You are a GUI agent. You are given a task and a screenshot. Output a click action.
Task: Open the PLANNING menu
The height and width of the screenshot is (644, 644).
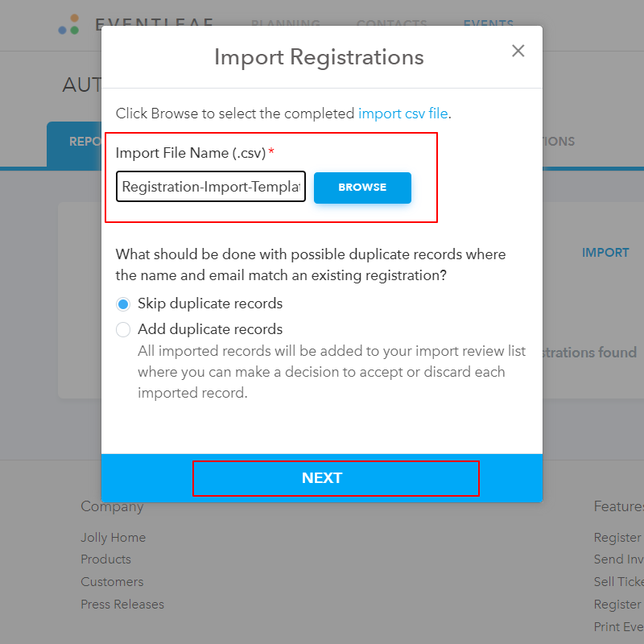point(286,24)
